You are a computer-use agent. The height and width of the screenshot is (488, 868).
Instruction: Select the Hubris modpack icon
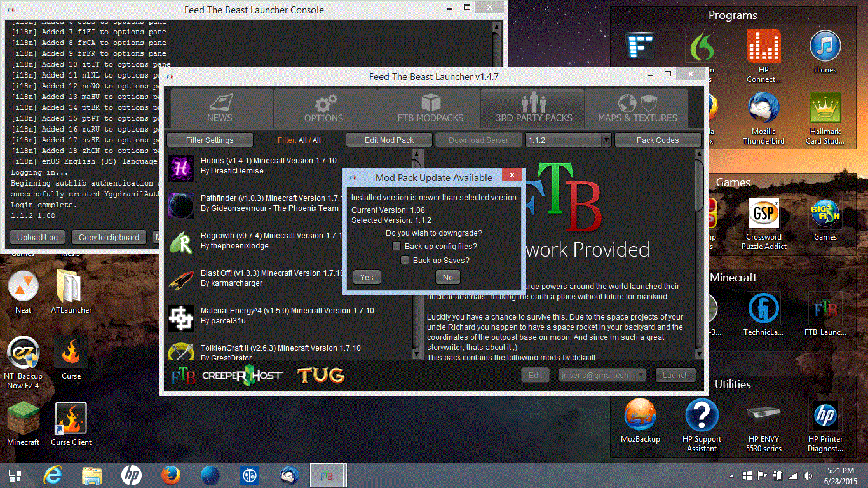pyautogui.click(x=181, y=167)
